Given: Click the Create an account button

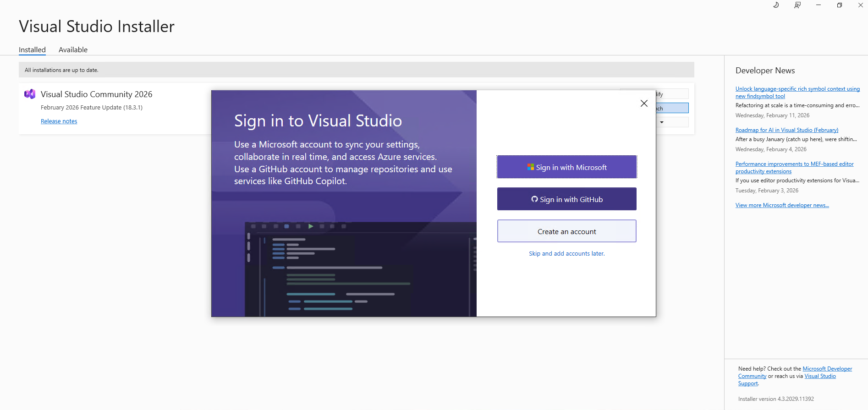Looking at the screenshot, I should pos(567,231).
